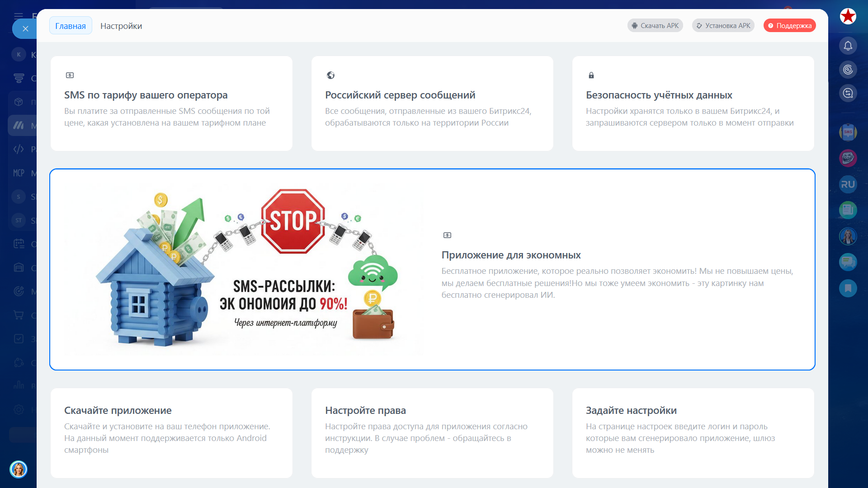Click the shopping cart icon in left menu

click(x=19, y=315)
